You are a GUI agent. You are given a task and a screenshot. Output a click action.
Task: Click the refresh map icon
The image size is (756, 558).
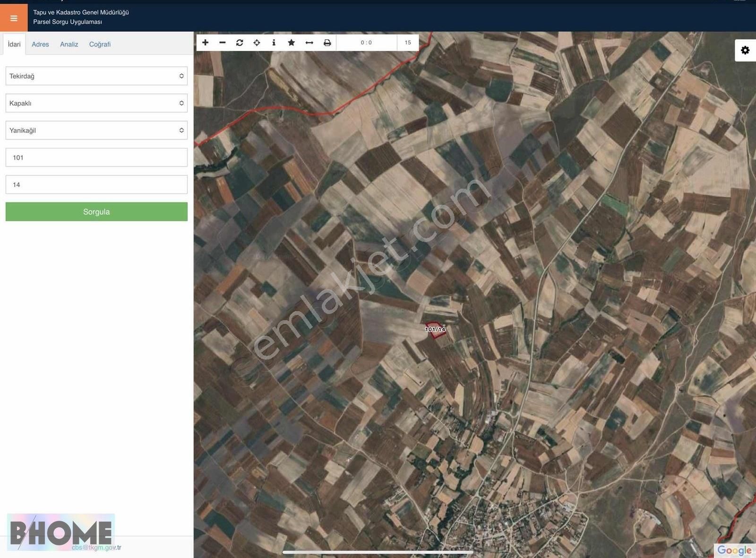[240, 43]
